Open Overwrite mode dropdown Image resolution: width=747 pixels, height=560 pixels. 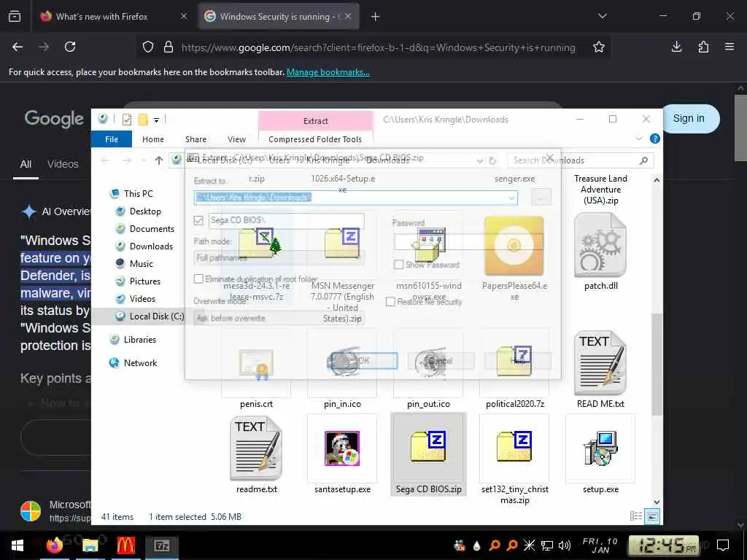(279, 318)
